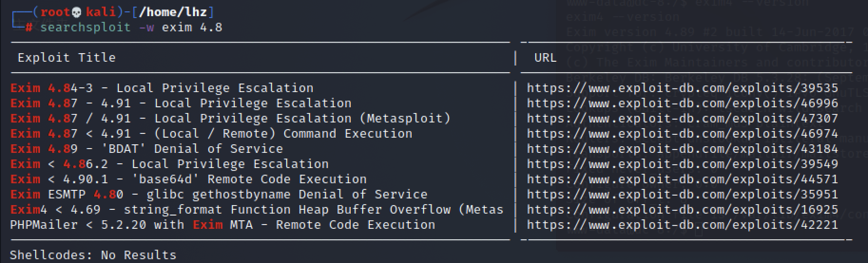
Task: Open the exploits/35951 URL
Action: pyautogui.click(x=682, y=194)
